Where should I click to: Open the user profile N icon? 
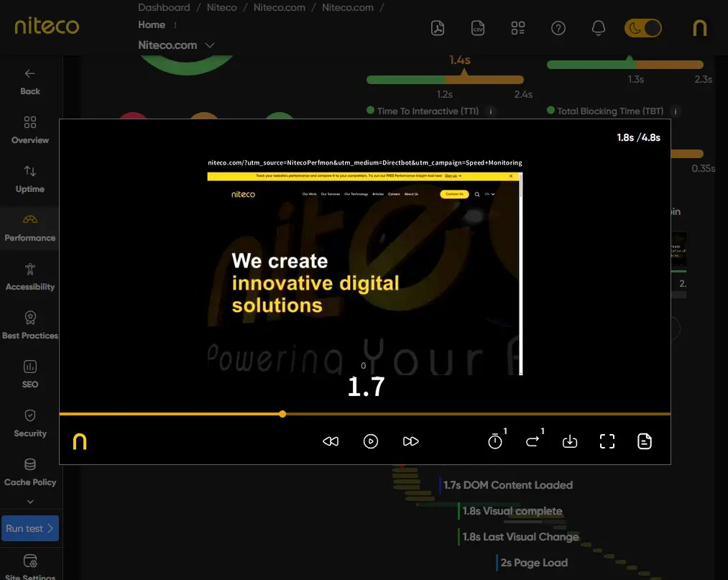700,28
